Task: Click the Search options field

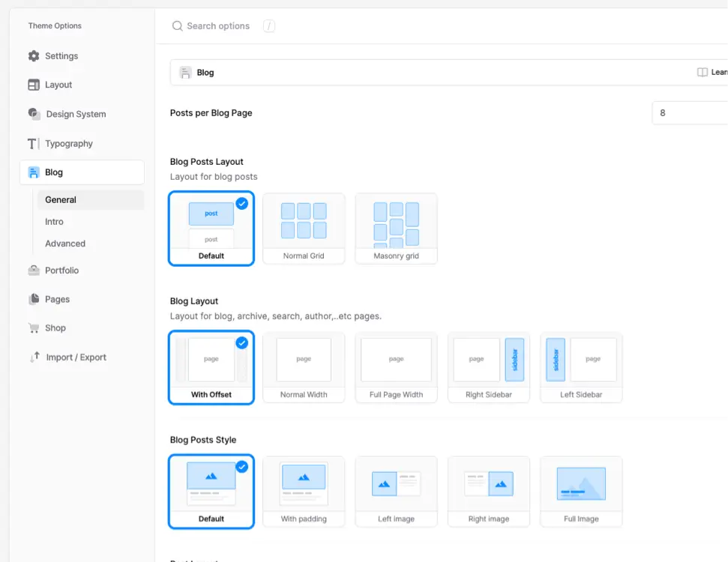Action: (x=218, y=26)
